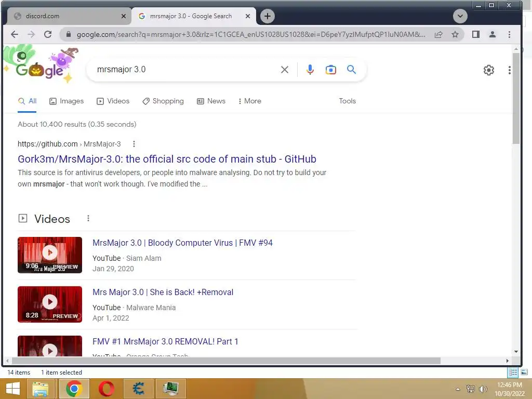Expand the More search categories

pos(250,101)
